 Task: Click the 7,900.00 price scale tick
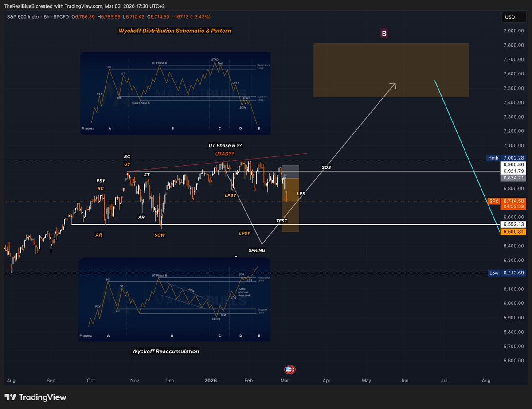point(513,31)
